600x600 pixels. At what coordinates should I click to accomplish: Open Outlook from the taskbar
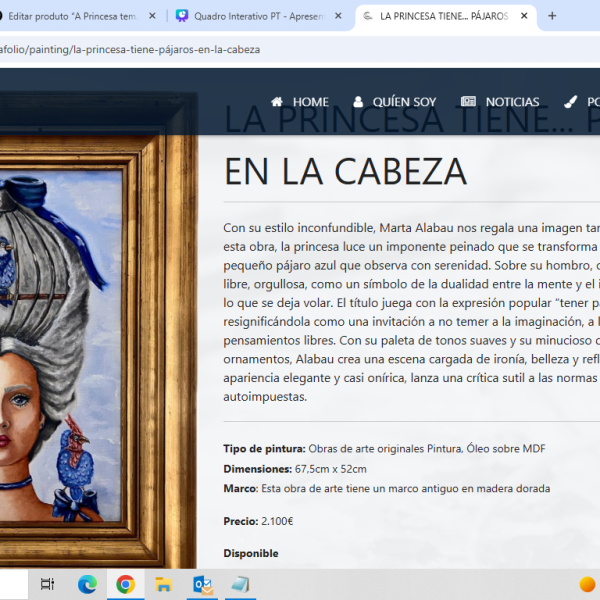pyautogui.click(x=203, y=585)
